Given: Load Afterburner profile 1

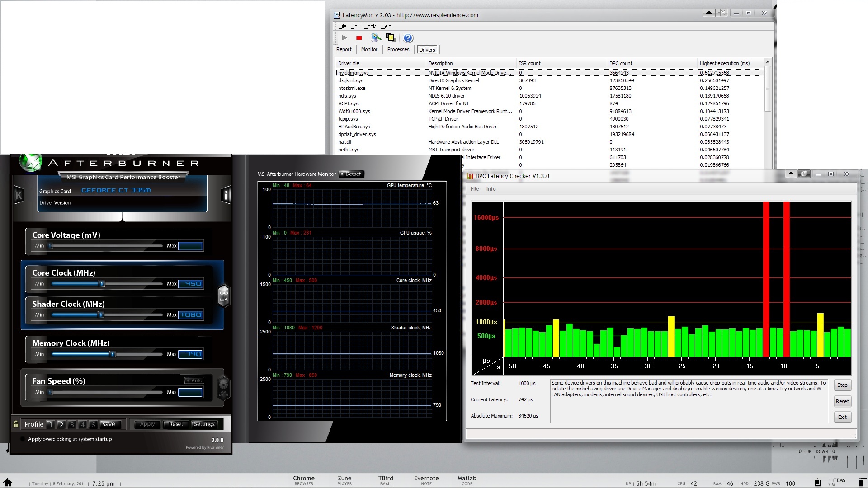Looking at the screenshot, I should tap(50, 424).
